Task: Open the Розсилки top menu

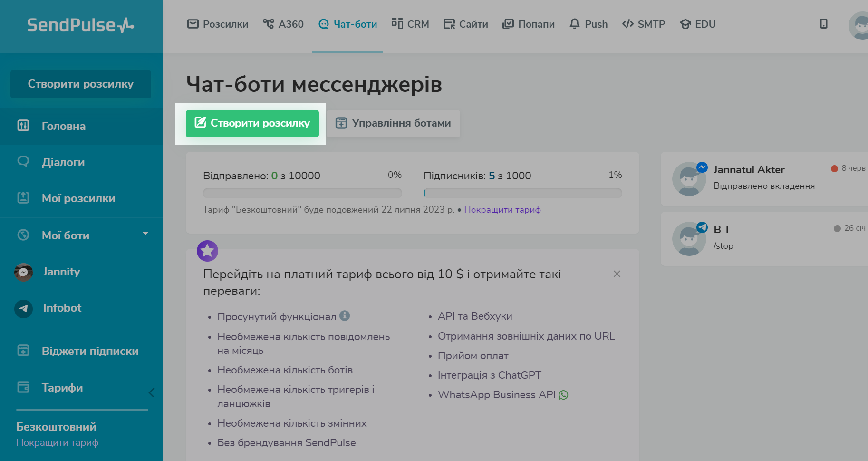Action: pos(218,24)
